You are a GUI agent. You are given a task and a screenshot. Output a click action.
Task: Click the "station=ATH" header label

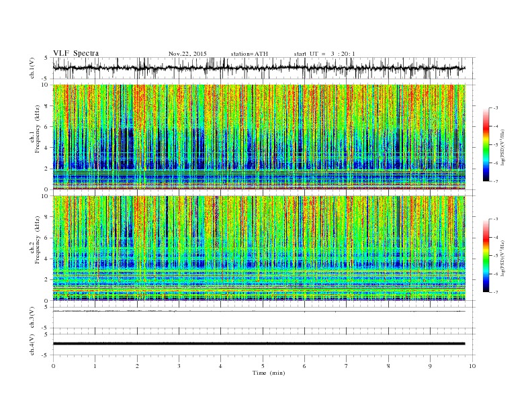pos(249,54)
